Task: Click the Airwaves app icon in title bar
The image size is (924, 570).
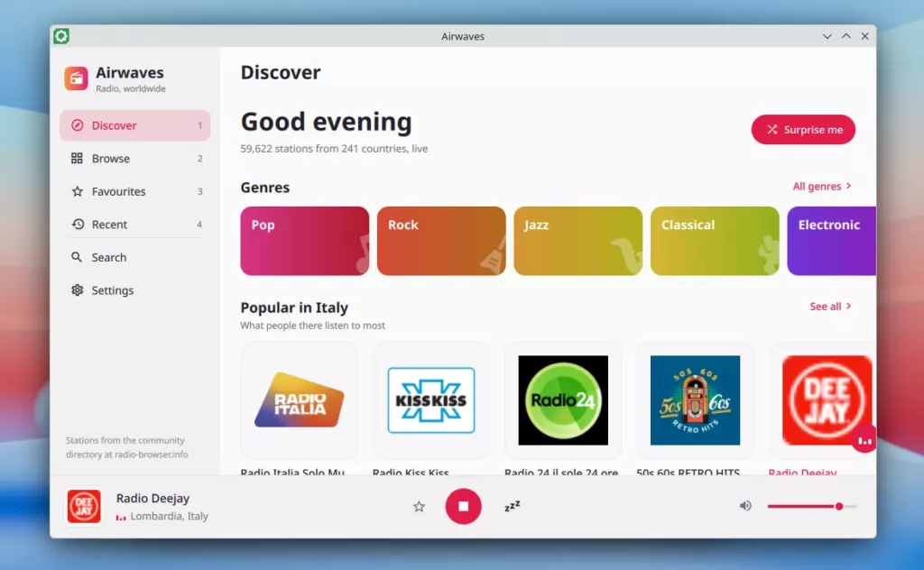Action: pyautogui.click(x=61, y=36)
